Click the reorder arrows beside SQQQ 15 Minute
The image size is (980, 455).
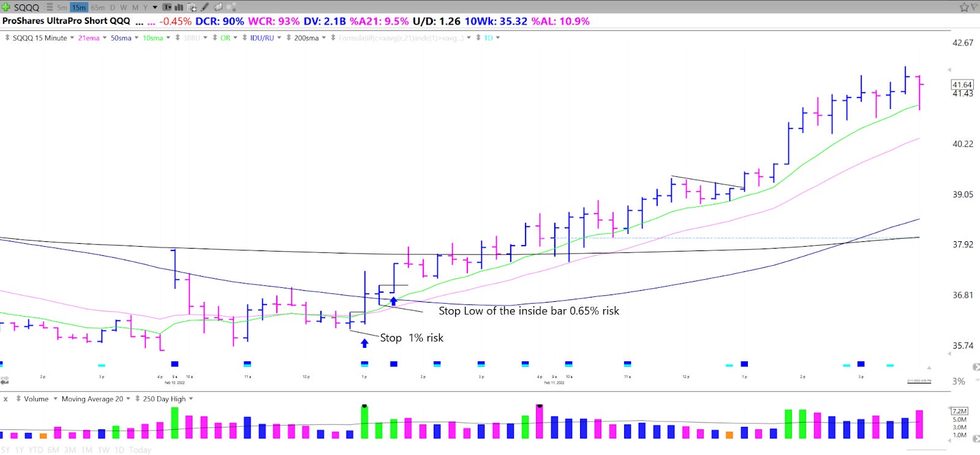click(x=7, y=38)
